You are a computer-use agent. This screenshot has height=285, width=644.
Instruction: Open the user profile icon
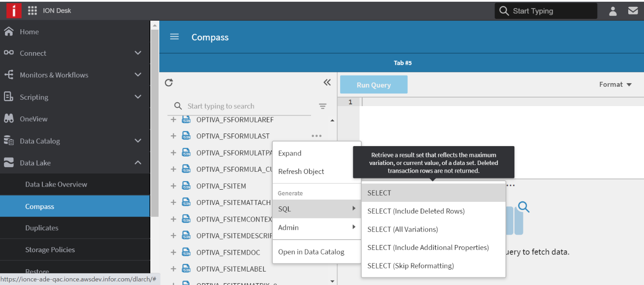coord(612,11)
